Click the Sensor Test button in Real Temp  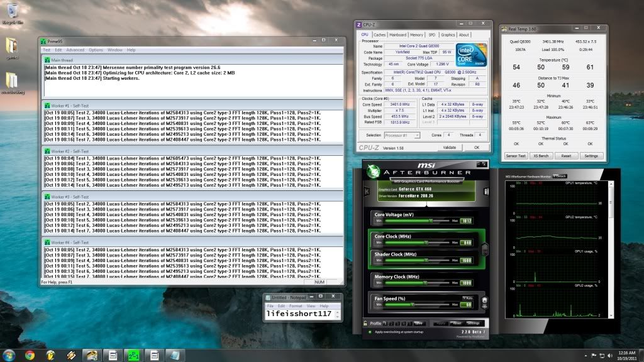(516, 155)
